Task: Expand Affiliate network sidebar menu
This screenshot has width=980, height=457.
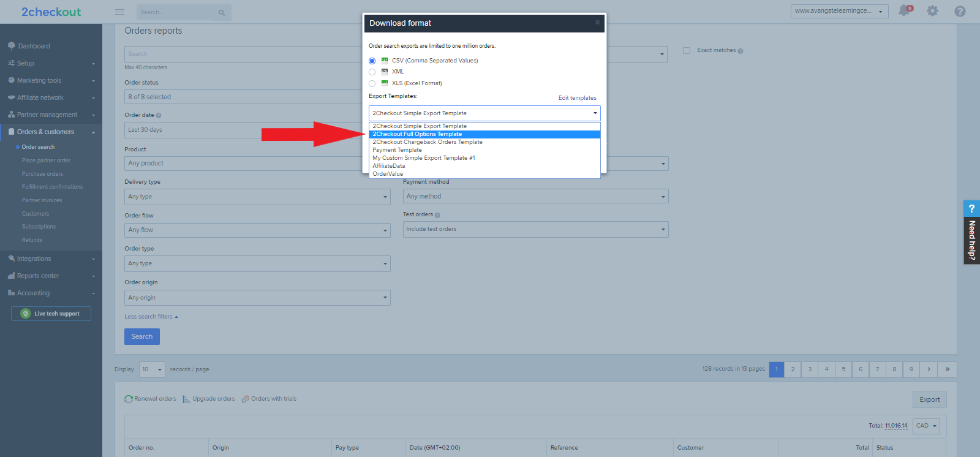Action: (51, 97)
